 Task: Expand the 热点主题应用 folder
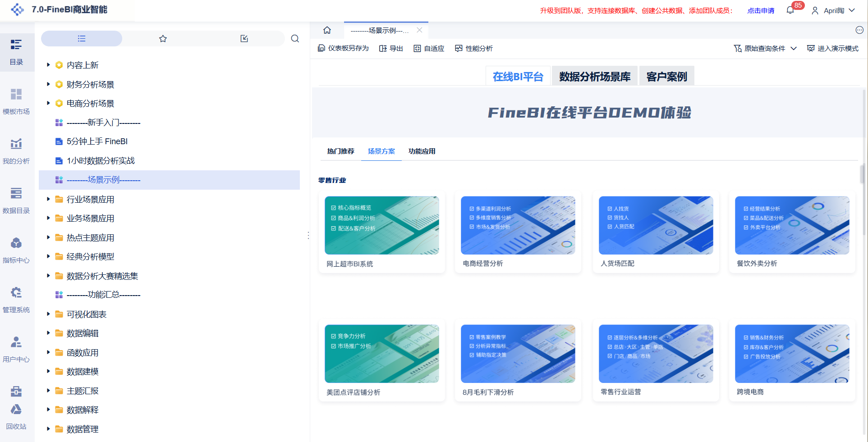(48, 237)
